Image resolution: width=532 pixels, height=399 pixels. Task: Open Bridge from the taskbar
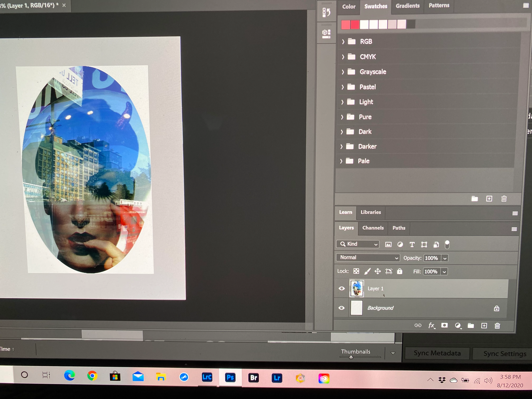click(x=253, y=378)
